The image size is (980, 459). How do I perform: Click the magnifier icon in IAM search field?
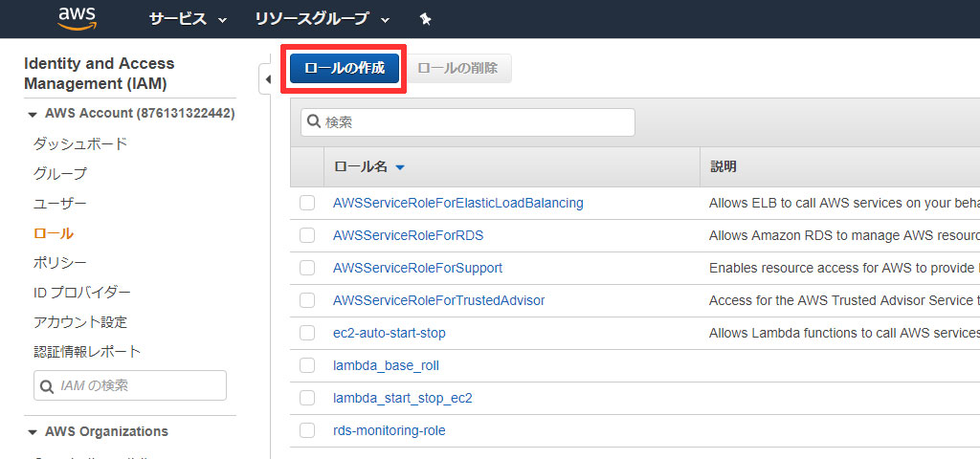tap(47, 386)
